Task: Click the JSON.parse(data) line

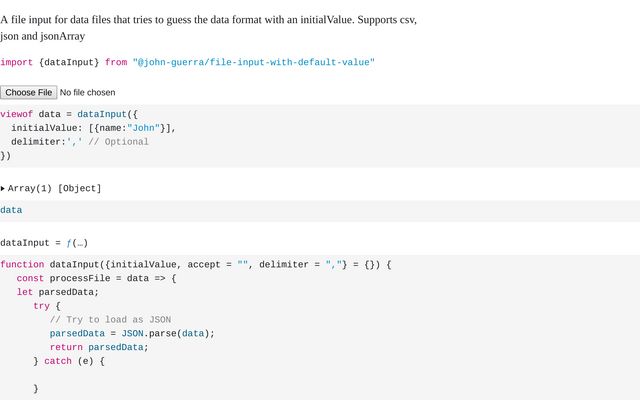Action: click(132, 333)
